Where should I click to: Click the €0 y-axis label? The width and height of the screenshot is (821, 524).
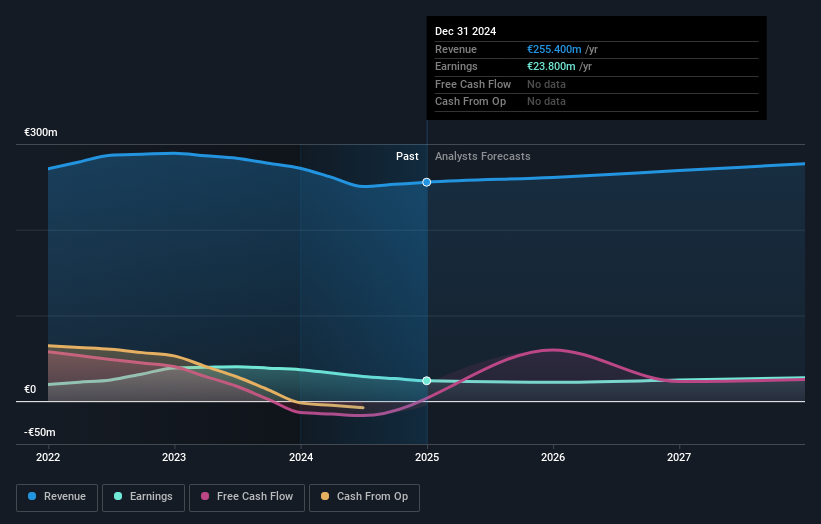pyautogui.click(x=30, y=389)
